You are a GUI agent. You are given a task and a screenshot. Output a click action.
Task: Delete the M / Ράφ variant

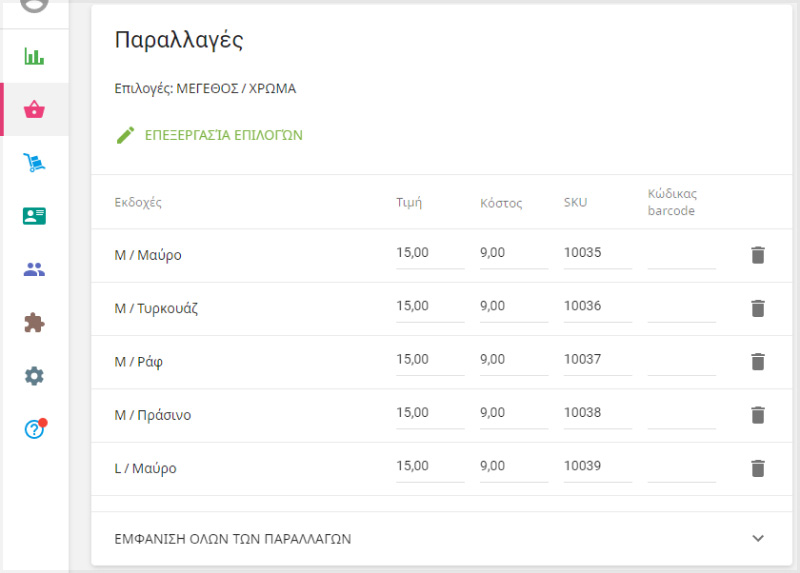point(758,361)
